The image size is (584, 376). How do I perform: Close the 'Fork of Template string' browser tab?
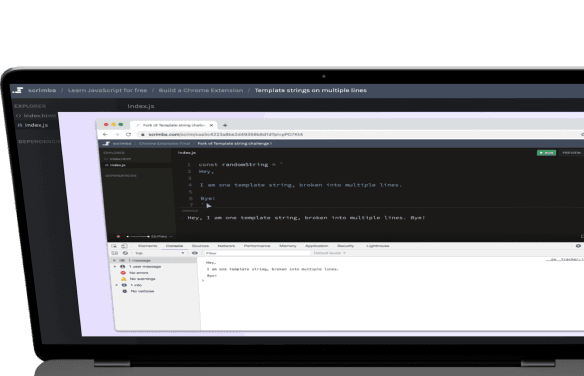[x=211, y=125]
